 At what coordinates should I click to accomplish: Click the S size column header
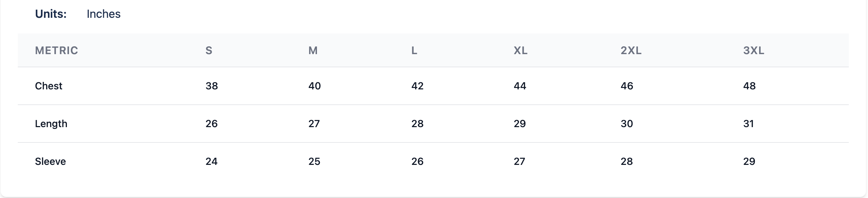coord(209,51)
